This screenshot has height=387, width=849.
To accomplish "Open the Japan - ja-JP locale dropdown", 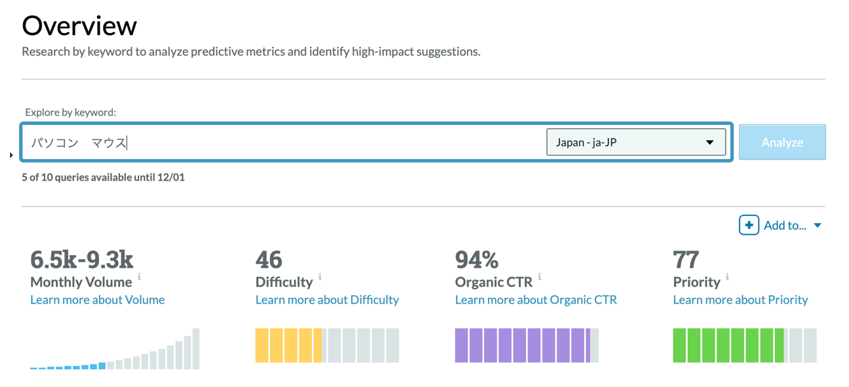I will [x=636, y=142].
